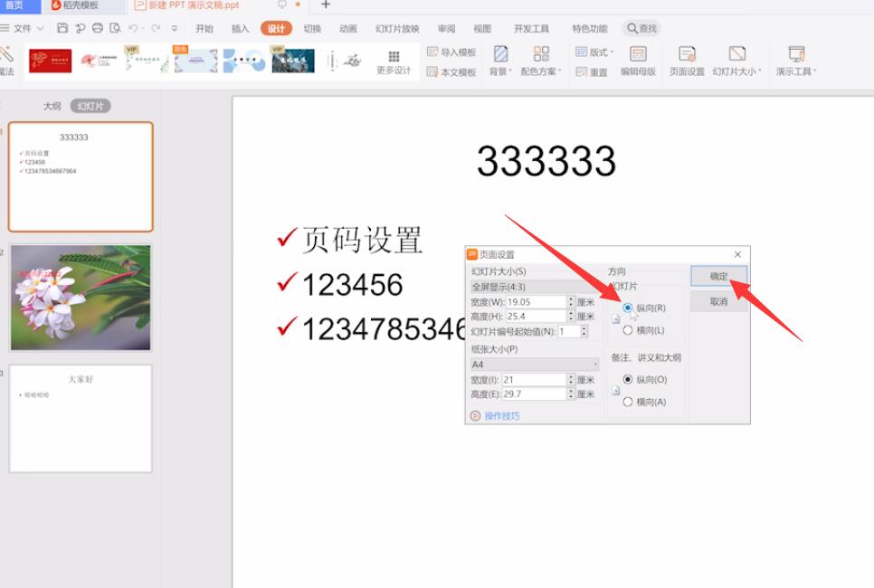Apply the red design template thumbnail
The image size is (874, 588).
50,61
